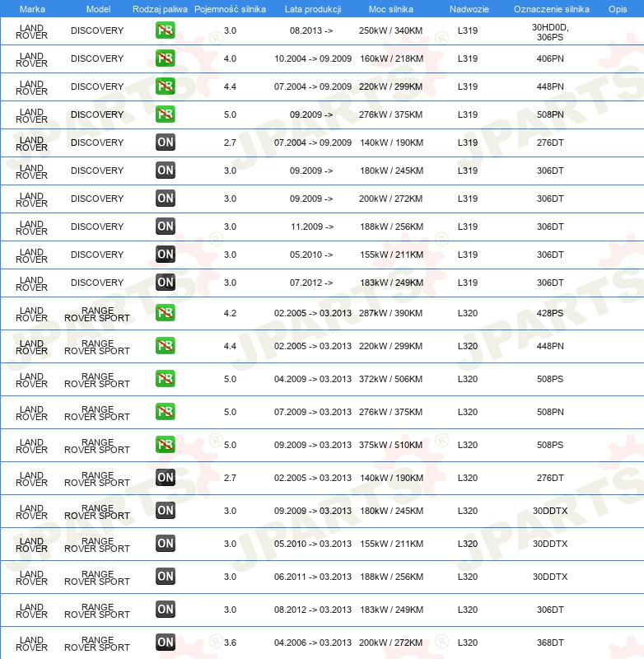Image resolution: width=644 pixels, height=659 pixels.
Task: Click production dates 08.2012 -> 03.2013
Action: point(313,610)
